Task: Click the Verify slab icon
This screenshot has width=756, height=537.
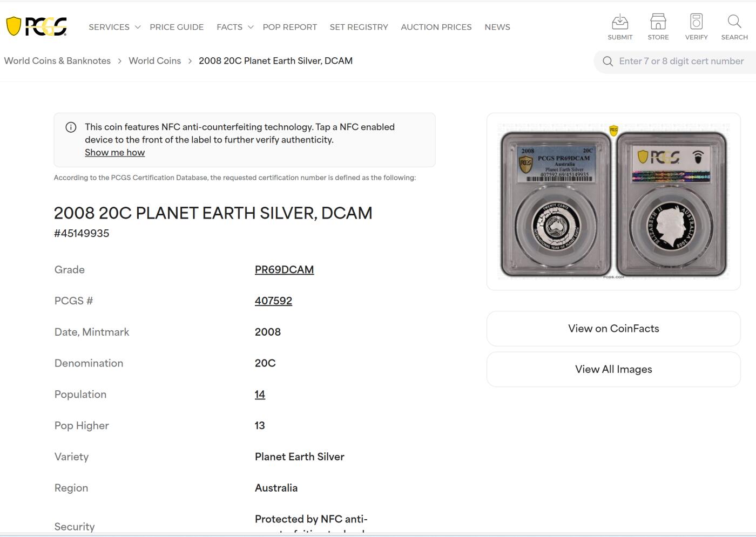Action: (696, 22)
